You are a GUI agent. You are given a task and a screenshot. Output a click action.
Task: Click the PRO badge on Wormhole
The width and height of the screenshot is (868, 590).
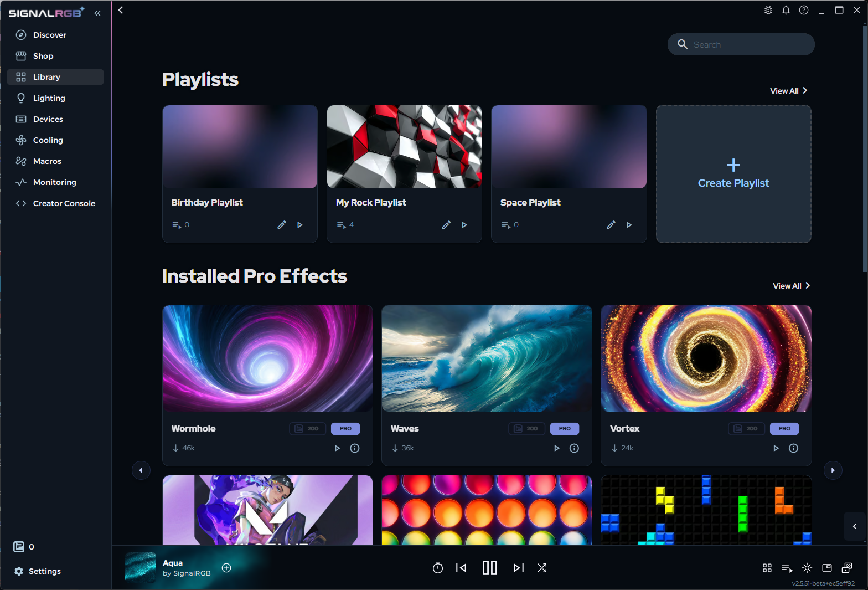pos(345,429)
